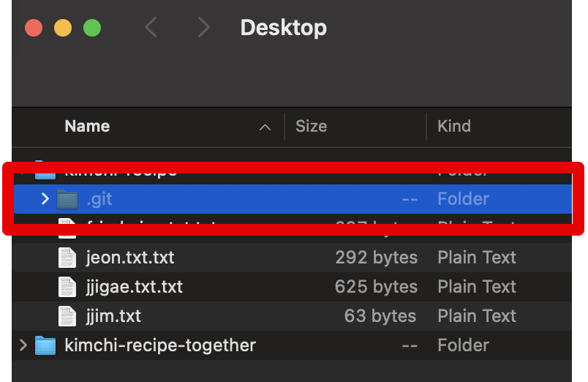The width and height of the screenshot is (588, 382).
Task: Sort by the Kind column header
Action: 454,126
